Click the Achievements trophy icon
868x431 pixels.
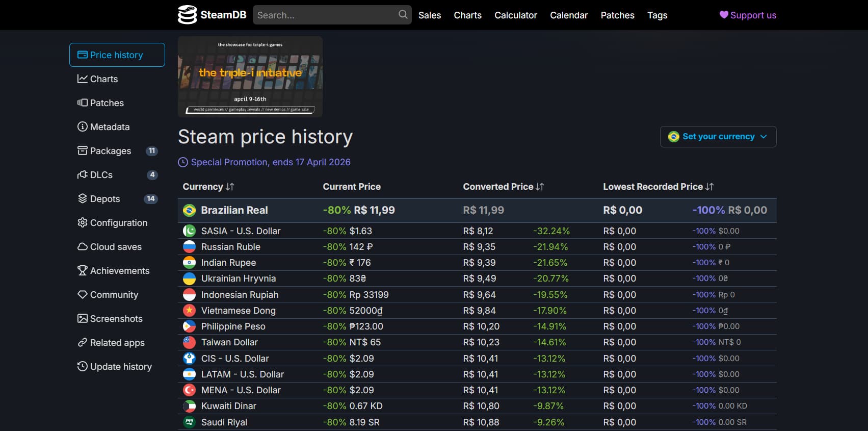[x=82, y=270]
